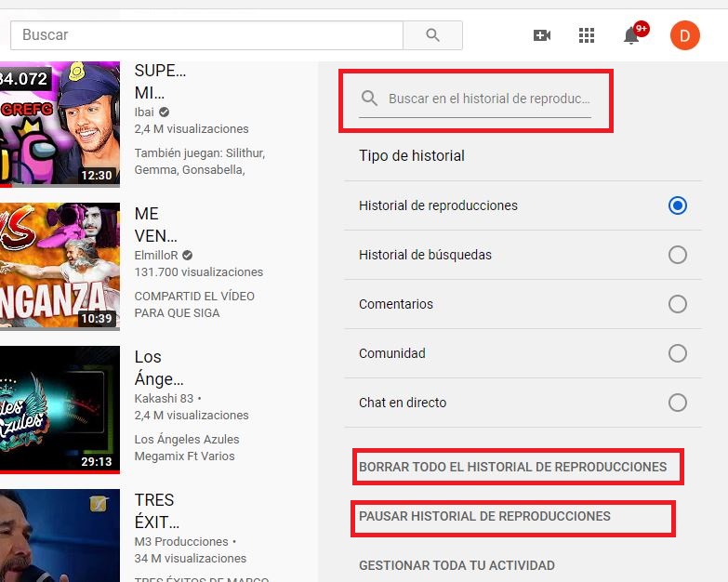Open the ElmilloR channel name link
The image size is (728, 582).
(156, 255)
